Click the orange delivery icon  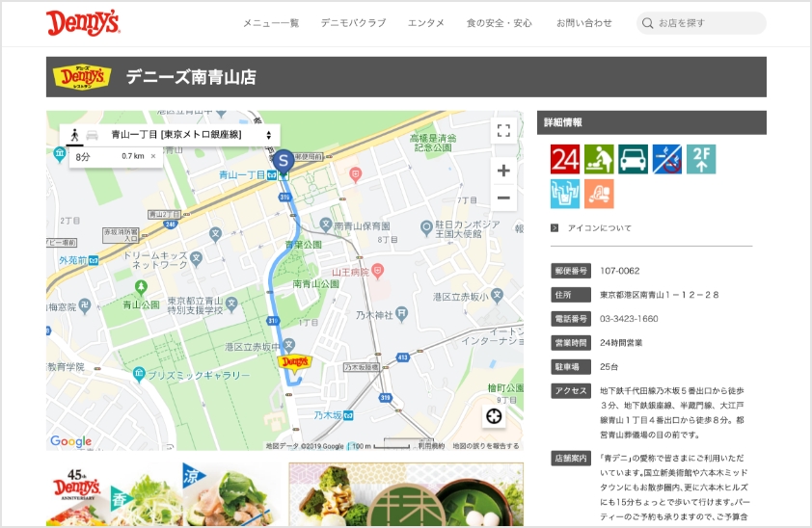click(x=599, y=194)
